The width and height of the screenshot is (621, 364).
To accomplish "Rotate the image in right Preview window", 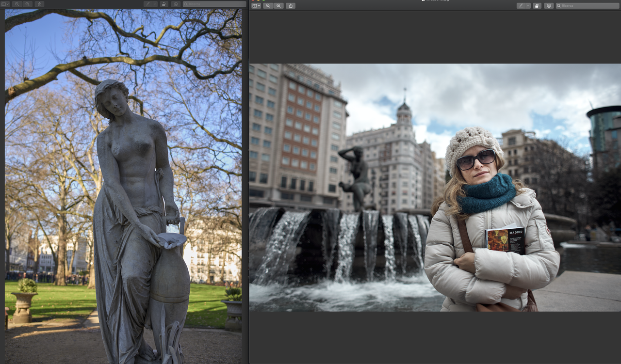I will click(537, 6).
